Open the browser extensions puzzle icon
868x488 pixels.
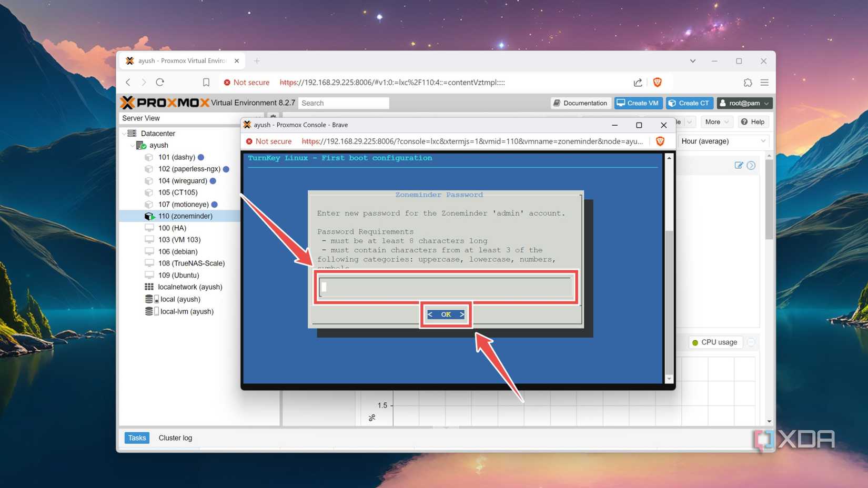(748, 82)
